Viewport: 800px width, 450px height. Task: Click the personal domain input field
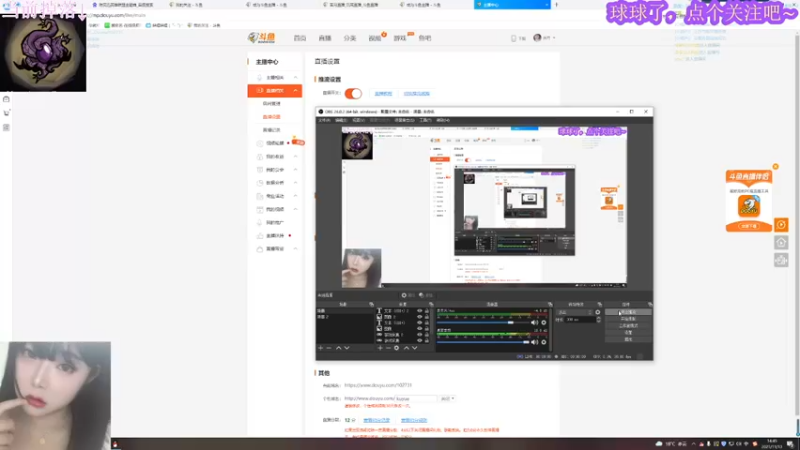[416, 398]
